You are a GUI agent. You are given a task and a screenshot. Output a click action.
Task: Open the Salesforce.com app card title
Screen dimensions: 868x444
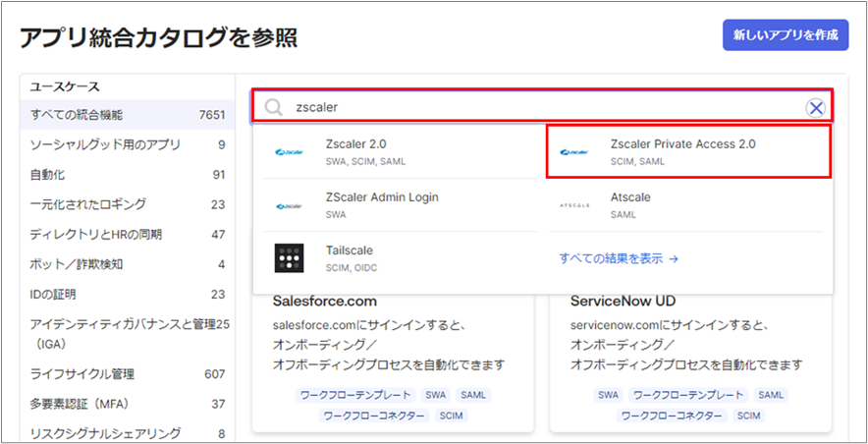coord(324,302)
